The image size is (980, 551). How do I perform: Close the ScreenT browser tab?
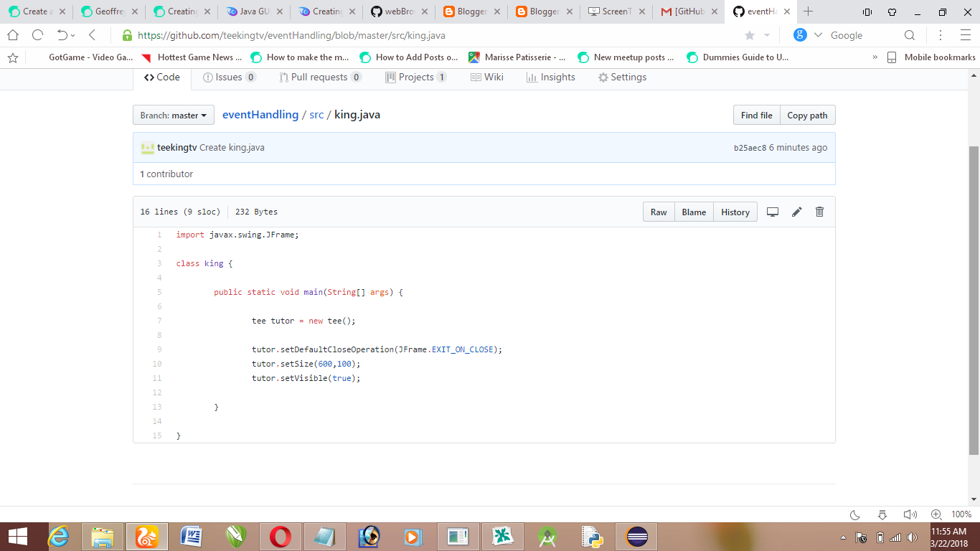click(x=641, y=11)
